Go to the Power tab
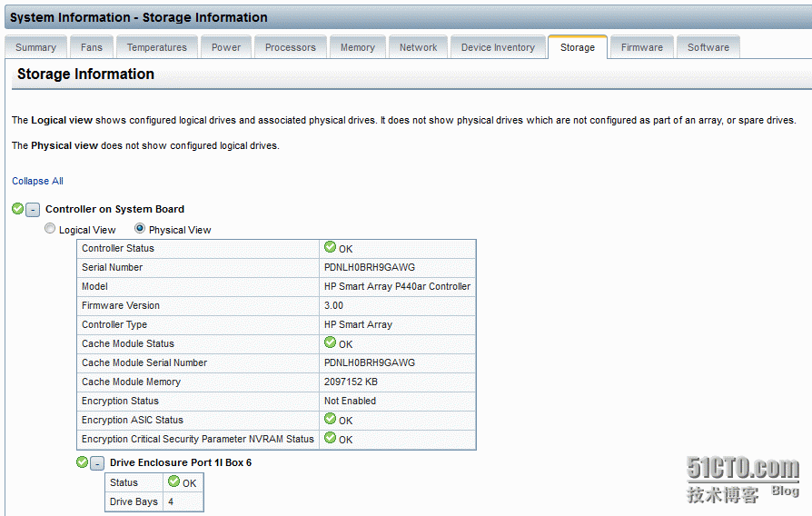The height and width of the screenshot is (516, 812). [x=226, y=47]
